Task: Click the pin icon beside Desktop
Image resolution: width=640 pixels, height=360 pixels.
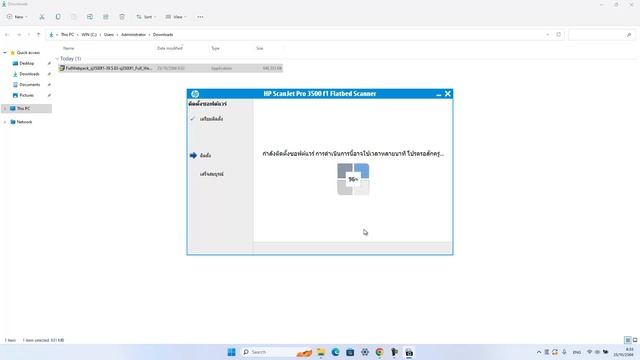Action: [x=49, y=63]
